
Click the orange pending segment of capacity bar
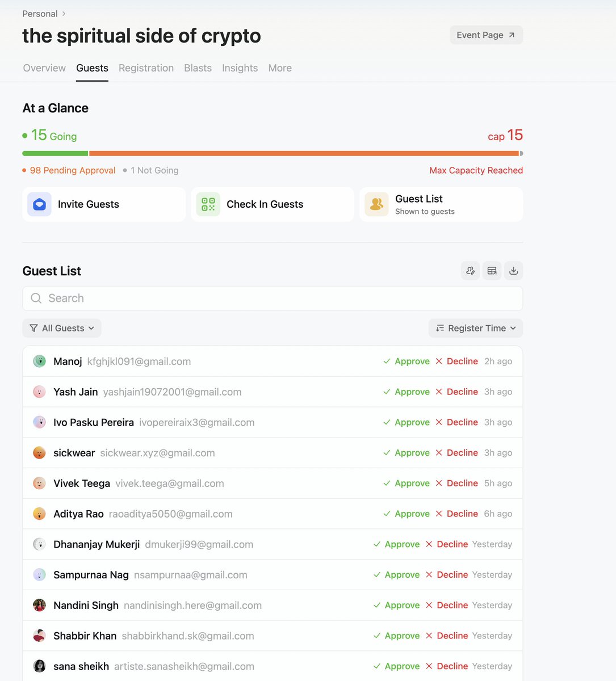tap(304, 153)
